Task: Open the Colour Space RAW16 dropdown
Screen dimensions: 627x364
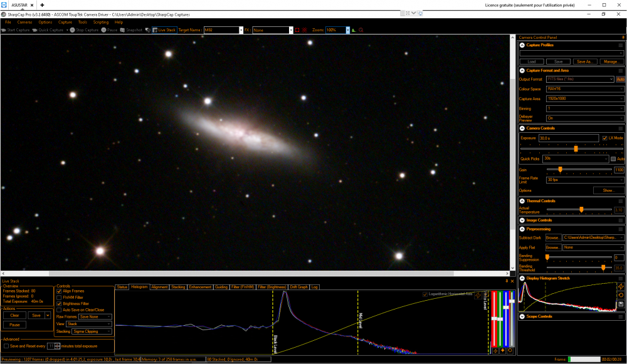Action: (x=585, y=89)
